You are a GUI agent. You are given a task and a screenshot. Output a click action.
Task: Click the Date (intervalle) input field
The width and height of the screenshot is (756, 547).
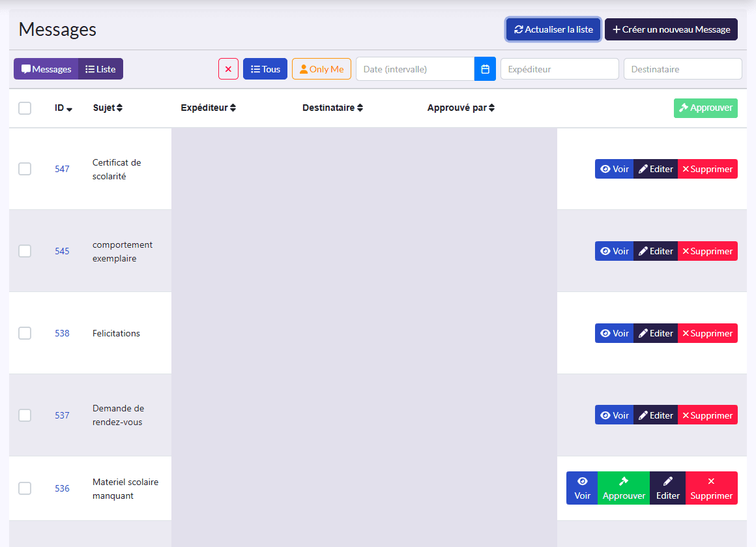pos(415,69)
